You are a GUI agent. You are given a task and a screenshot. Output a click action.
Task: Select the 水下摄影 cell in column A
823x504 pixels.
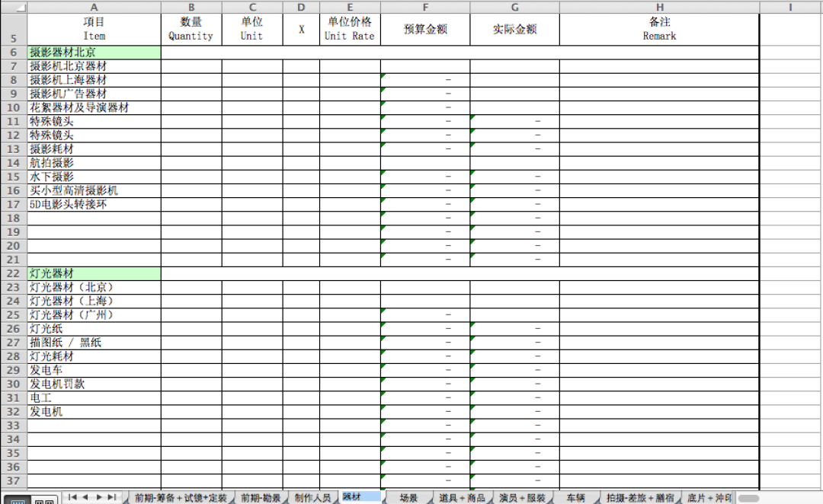point(94,177)
